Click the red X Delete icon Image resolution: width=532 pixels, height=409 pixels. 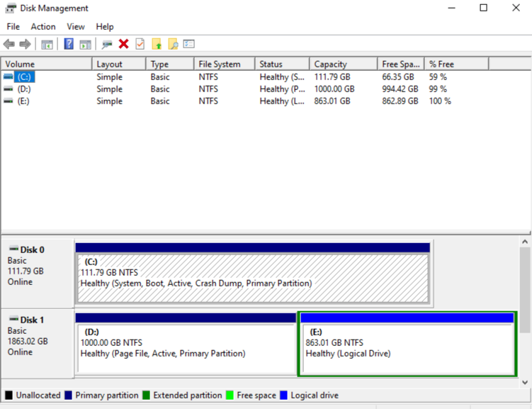click(123, 44)
